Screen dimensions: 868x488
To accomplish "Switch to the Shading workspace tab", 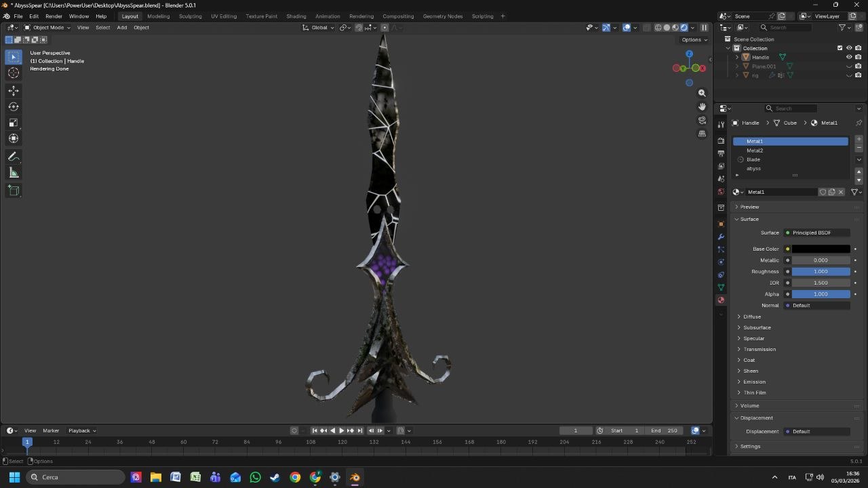I will point(296,16).
